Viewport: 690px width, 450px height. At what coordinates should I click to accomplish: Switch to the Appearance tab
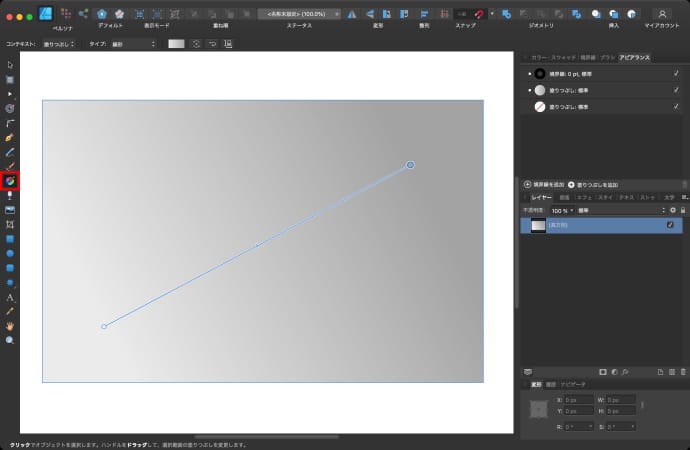pyautogui.click(x=634, y=58)
